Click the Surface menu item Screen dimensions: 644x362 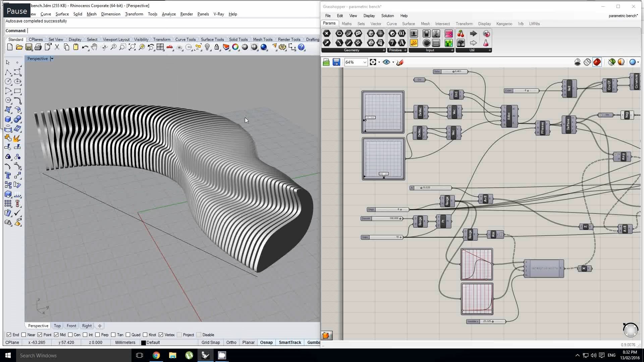62,14
